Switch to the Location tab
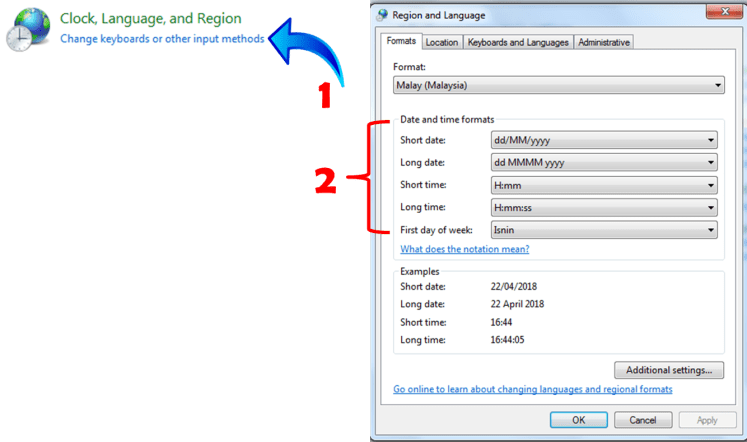Image resolution: width=747 pixels, height=442 pixels. click(441, 43)
